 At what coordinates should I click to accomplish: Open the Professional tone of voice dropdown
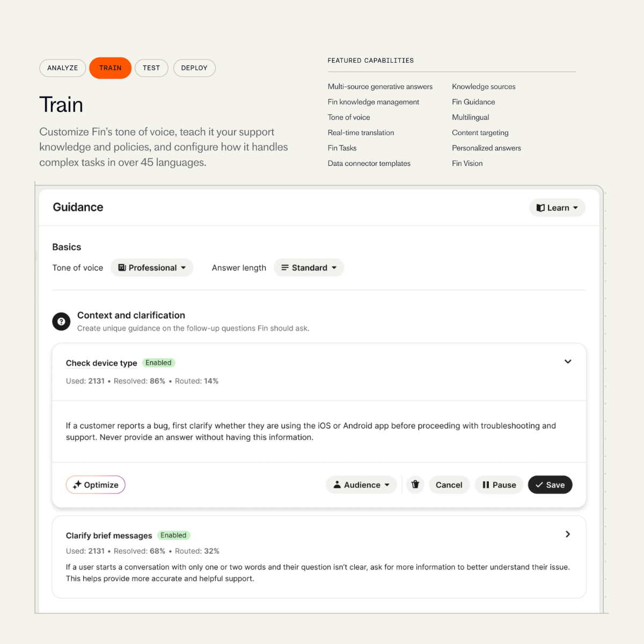point(152,268)
